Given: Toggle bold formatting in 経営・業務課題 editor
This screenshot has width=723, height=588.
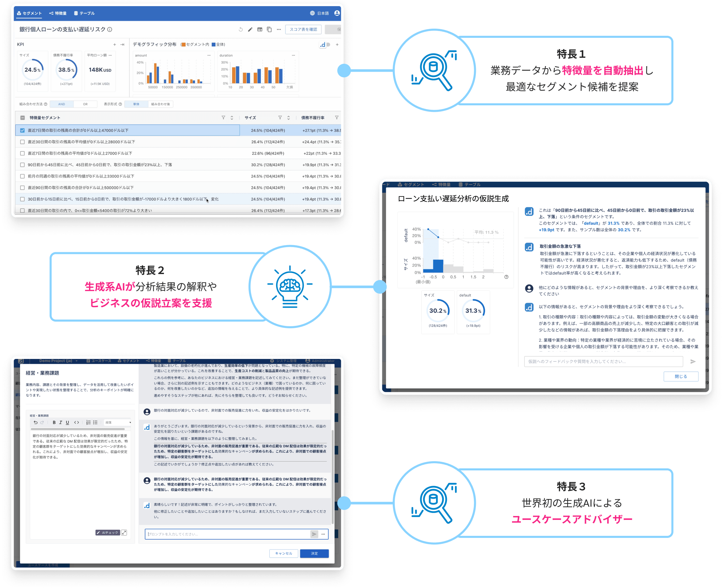Looking at the screenshot, I should click(54, 423).
